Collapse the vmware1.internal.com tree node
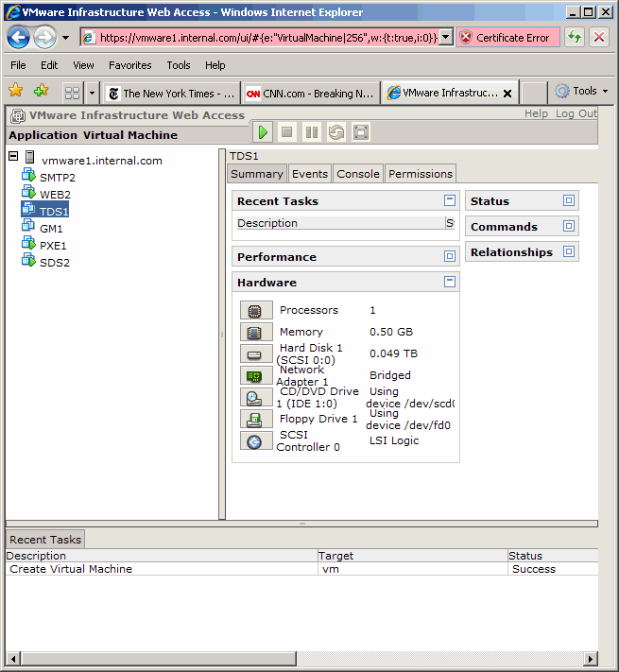The height and width of the screenshot is (672, 619). pos(13,157)
